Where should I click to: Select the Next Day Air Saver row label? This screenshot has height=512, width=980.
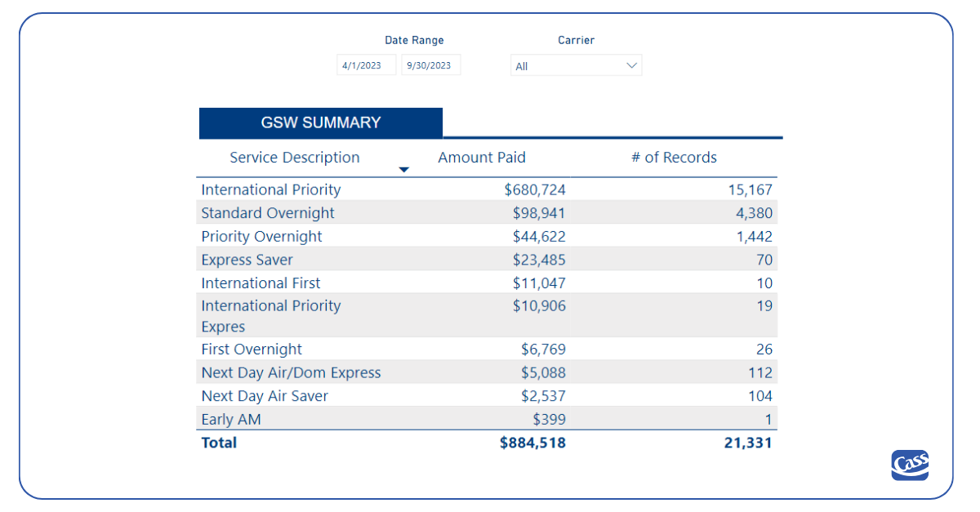(x=265, y=396)
